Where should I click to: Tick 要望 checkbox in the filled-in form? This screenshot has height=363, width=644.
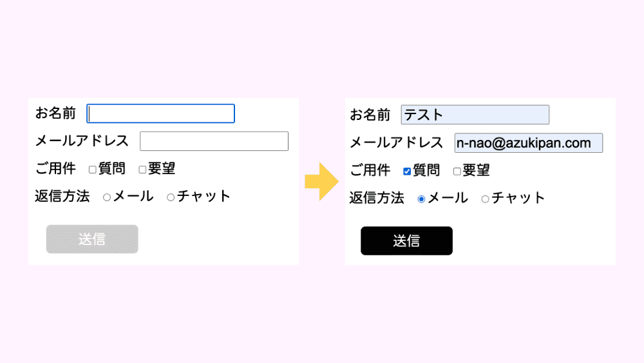[457, 171]
